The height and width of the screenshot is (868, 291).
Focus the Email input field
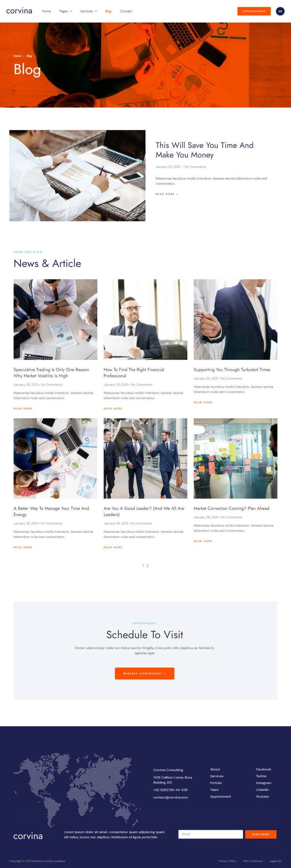[211, 834]
